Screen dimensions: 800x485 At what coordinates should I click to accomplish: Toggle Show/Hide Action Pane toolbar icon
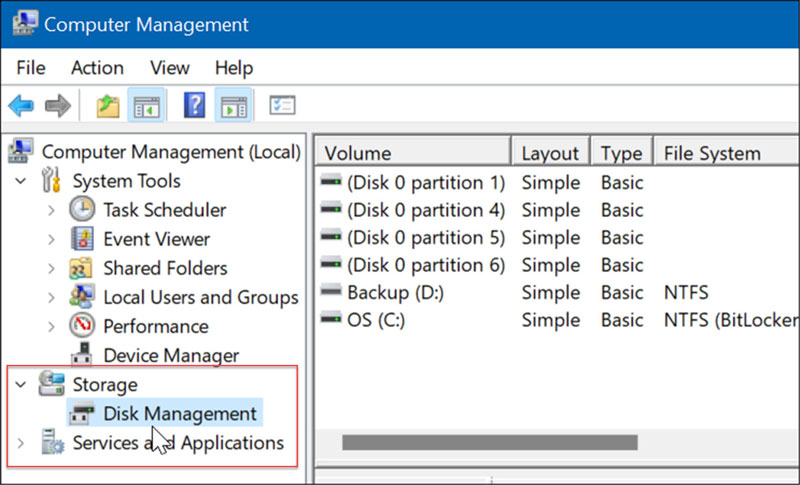click(x=233, y=106)
